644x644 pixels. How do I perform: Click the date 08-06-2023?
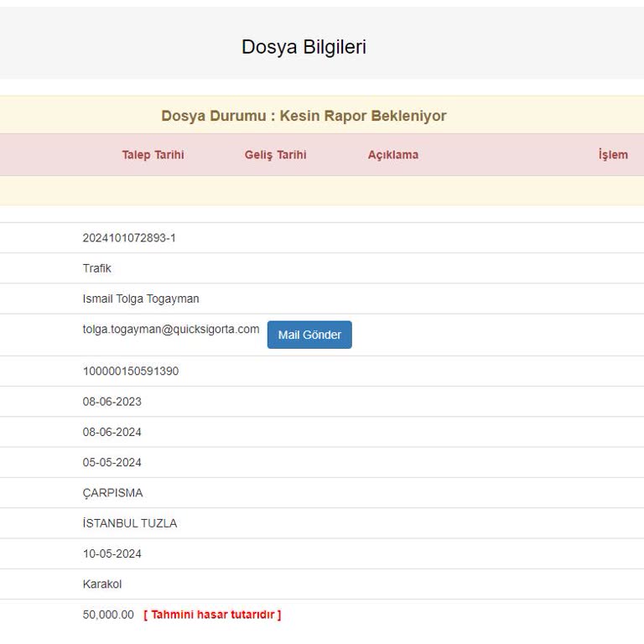(x=112, y=402)
